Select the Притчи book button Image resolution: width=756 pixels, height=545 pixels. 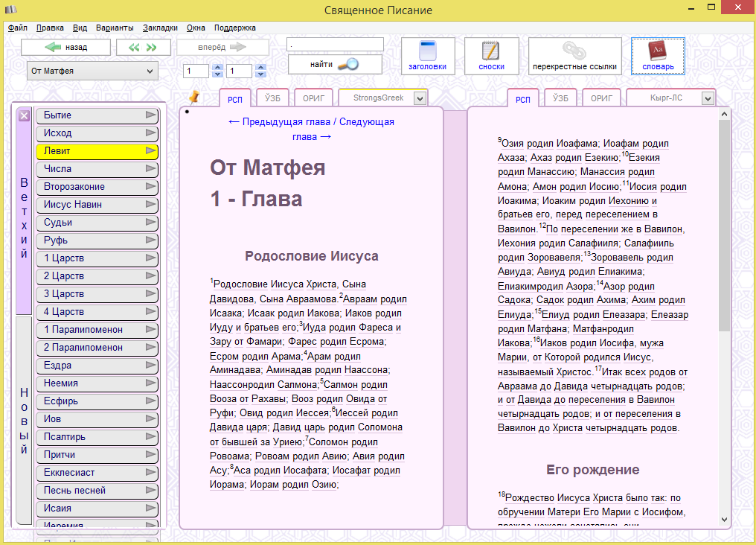(97, 455)
